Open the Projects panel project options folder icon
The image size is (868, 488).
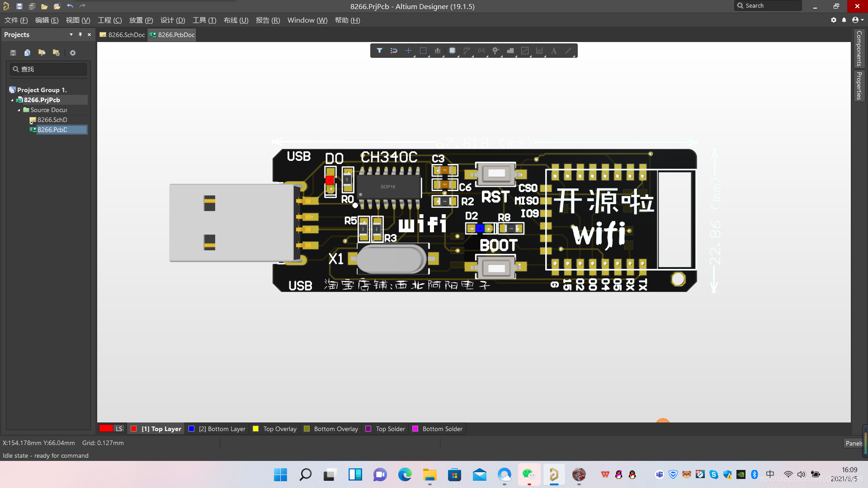(56, 53)
